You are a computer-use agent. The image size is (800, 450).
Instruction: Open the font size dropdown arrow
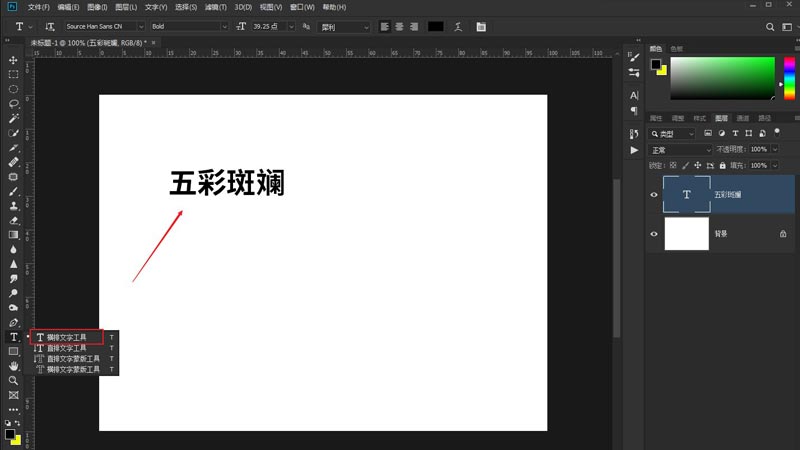click(x=291, y=27)
